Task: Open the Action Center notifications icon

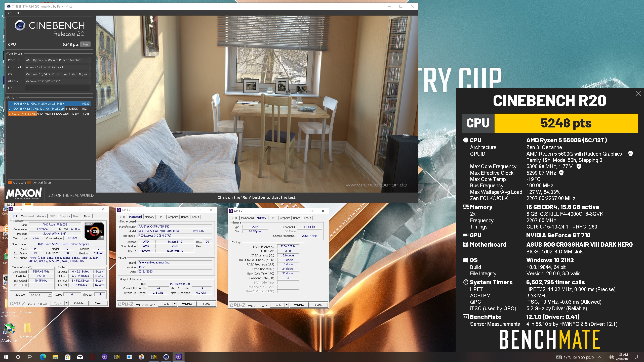Action: point(636,357)
